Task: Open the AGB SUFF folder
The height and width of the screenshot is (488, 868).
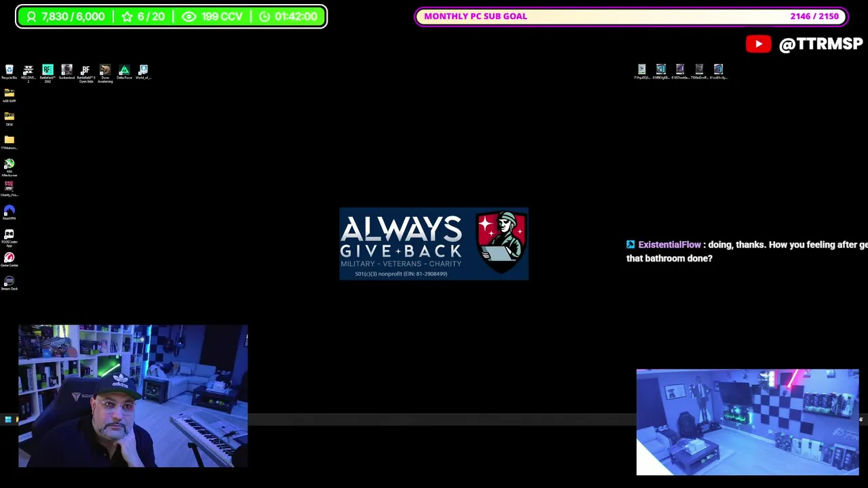Action: click(9, 95)
